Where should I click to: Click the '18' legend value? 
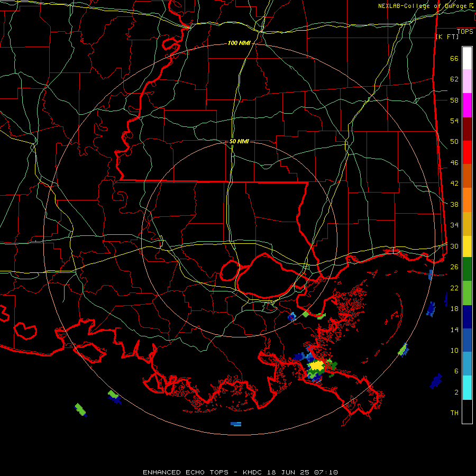(x=454, y=309)
